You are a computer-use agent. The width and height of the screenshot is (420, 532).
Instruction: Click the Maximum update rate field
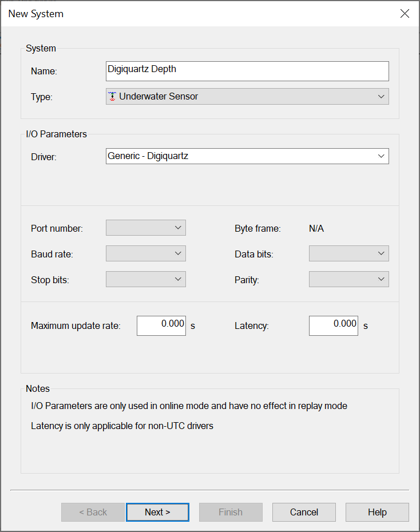[161, 325]
